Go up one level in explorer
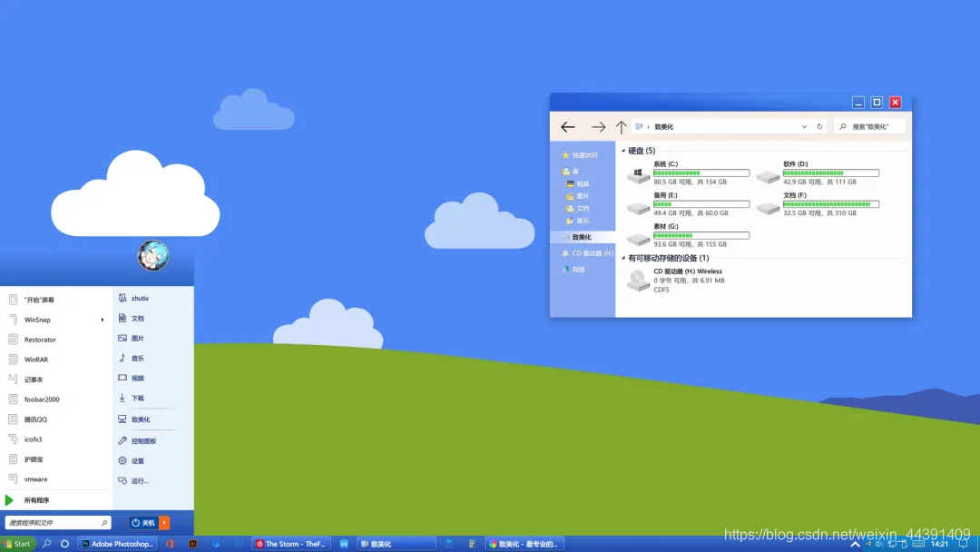The height and width of the screenshot is (552, 980). pyautogui.click(x=621, y=127)
